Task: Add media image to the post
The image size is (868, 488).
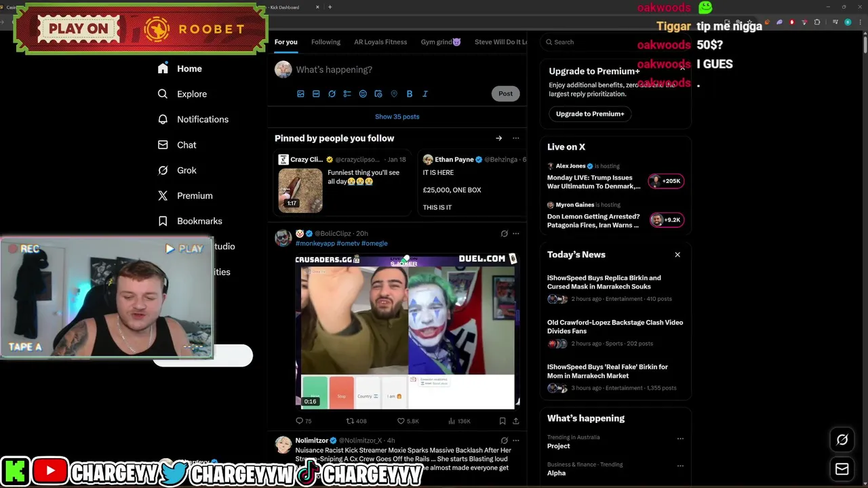Action: (x=300, y=94)
